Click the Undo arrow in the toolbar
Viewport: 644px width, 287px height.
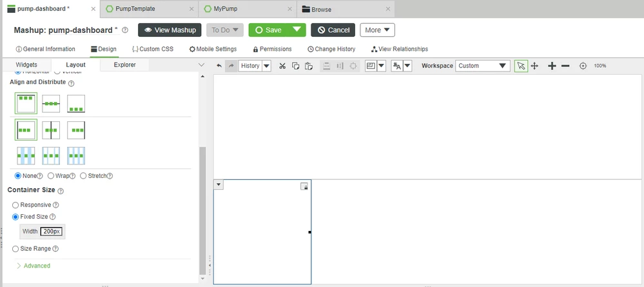(x=219, y=66)
